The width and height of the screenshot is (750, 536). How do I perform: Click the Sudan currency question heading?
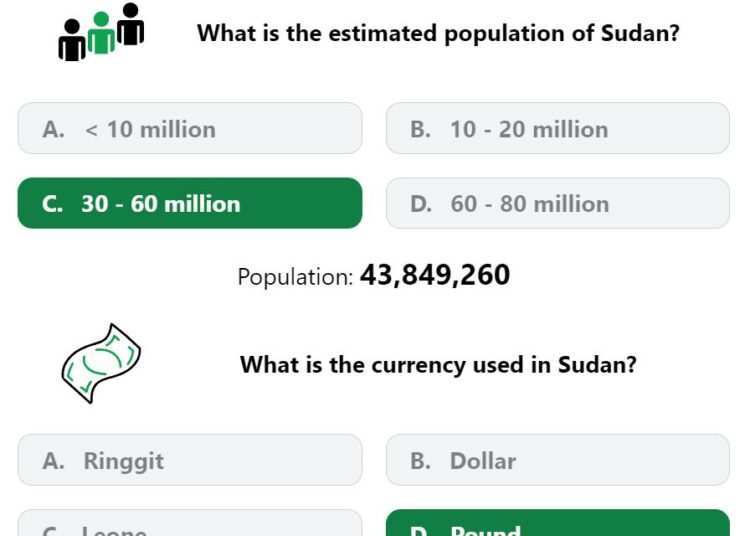coord(438,365)
